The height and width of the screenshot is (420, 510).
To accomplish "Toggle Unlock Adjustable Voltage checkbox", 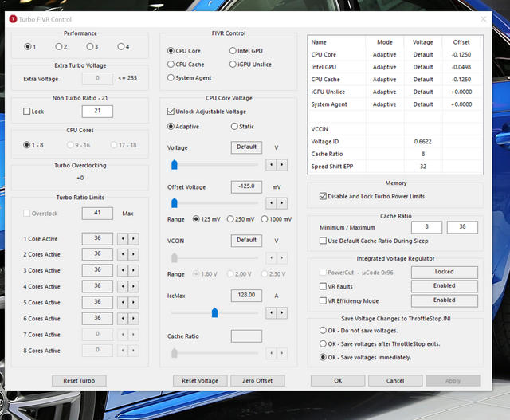I will coord(171,111).
